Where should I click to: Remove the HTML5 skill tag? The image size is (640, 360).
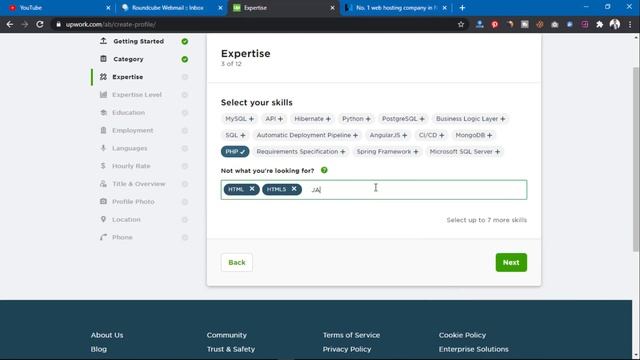294,189
